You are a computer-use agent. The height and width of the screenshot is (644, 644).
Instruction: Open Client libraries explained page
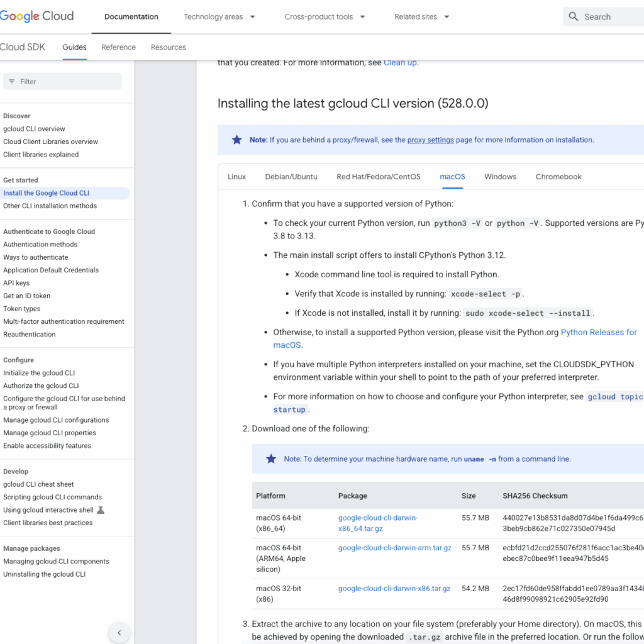click(41, 155)
